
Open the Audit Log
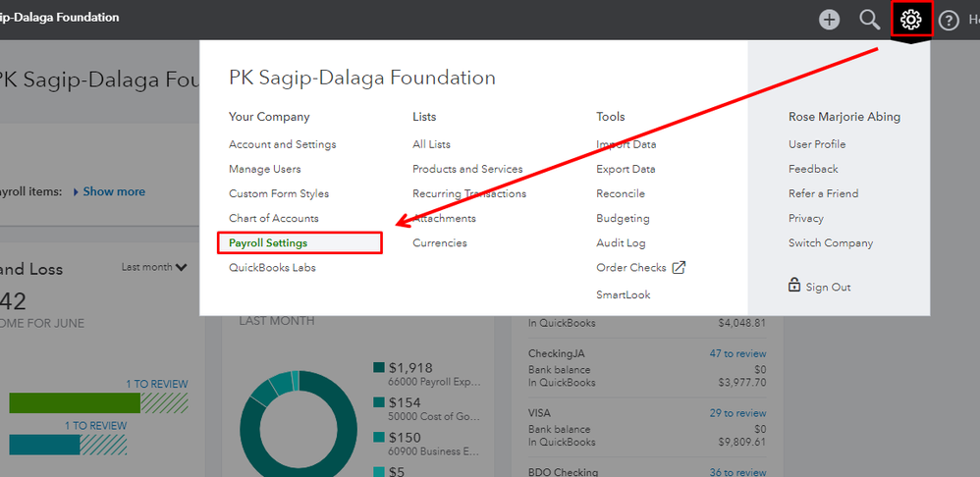pyautogui.click(x=623, y=242)
